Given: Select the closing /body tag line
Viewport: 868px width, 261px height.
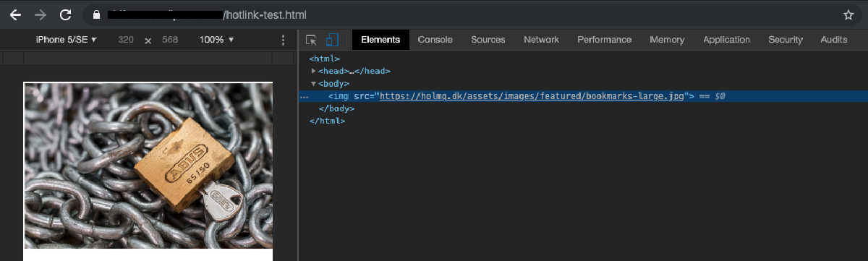Looking at the screenshot, I should 336,108.
